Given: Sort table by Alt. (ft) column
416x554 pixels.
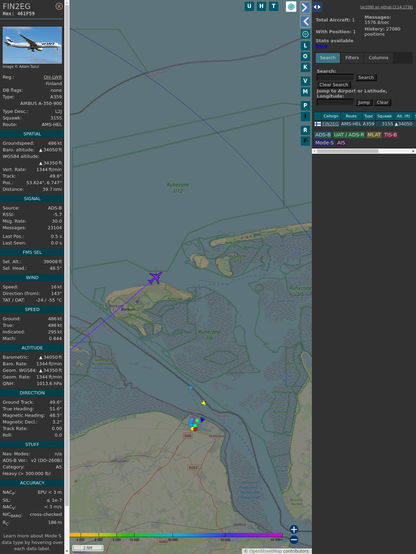Looking at the screenshot, I should [403, 116].
